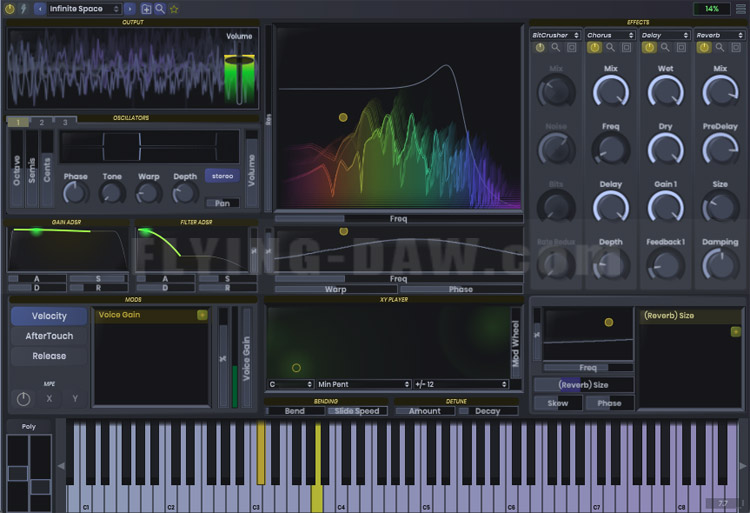This screenshot has width=750, height=513.
Task: Click the Chorus magnifier icon
Action: (x=610, y=47)
